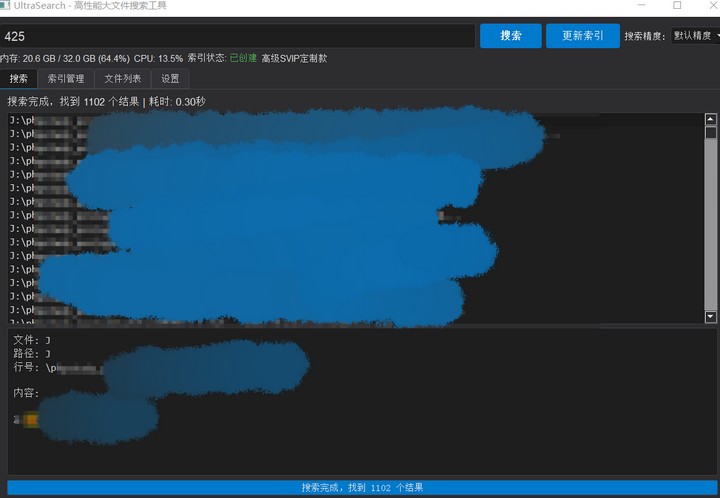Maximize the UltraSearch window

pos(677,6)
